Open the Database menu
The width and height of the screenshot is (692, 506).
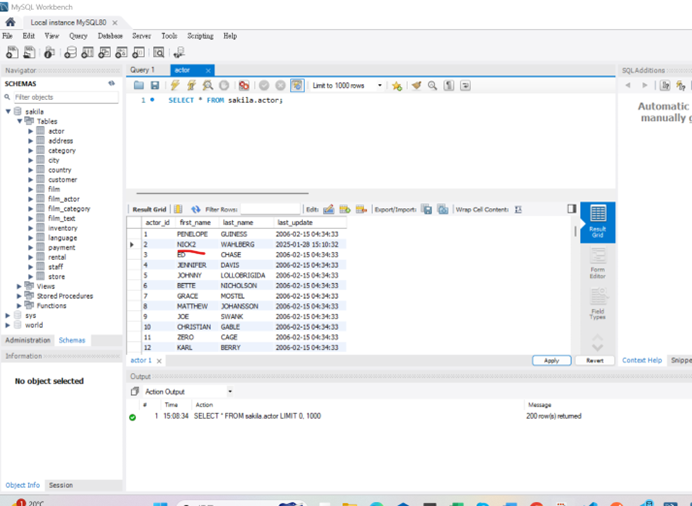click(x=110, y=36)
